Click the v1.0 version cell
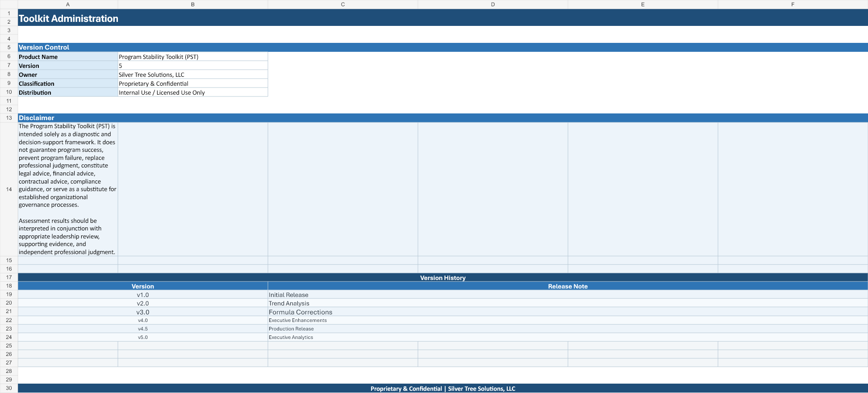868x393 pixels. click(143, 295)
